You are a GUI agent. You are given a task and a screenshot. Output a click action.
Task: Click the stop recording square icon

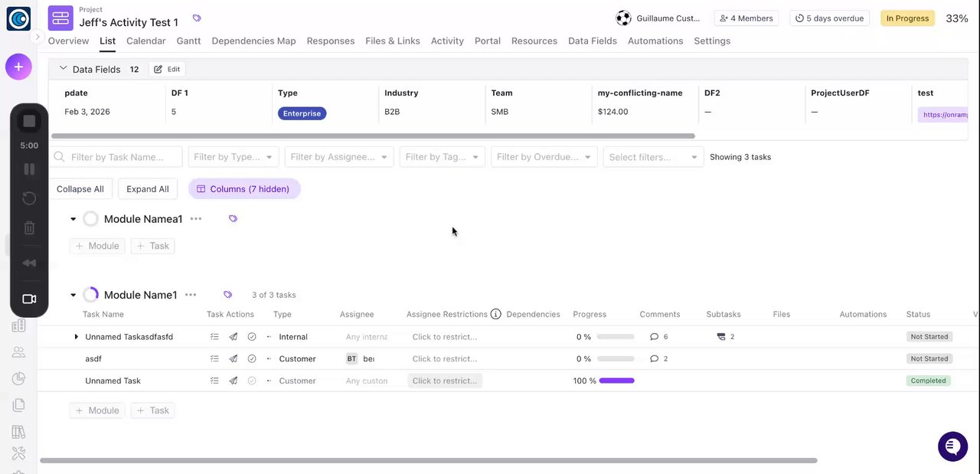29,121
